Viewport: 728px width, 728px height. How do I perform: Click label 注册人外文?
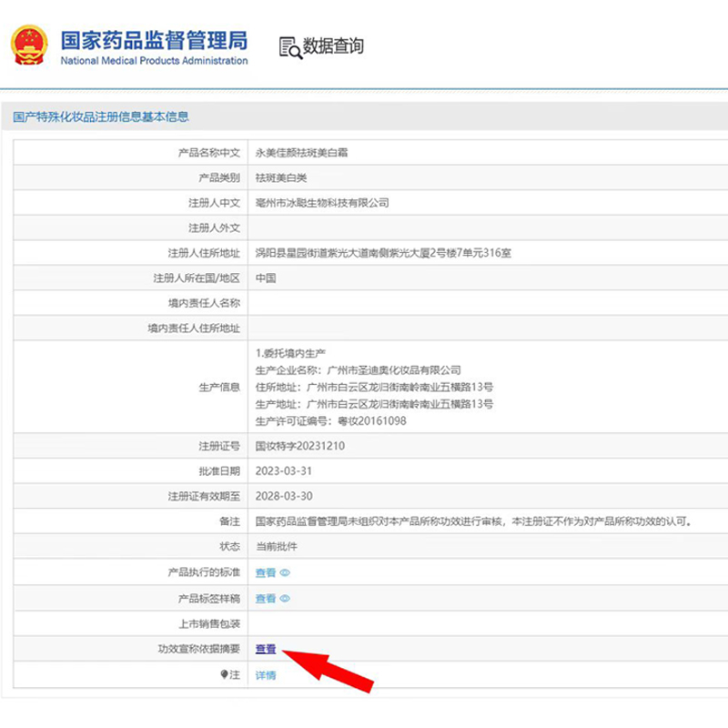214,228
